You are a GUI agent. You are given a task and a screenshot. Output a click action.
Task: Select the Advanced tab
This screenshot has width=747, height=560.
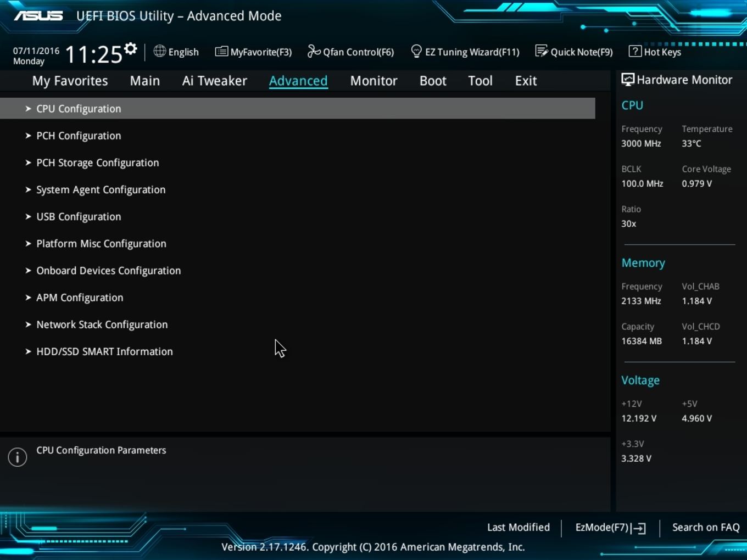(298, 81)
